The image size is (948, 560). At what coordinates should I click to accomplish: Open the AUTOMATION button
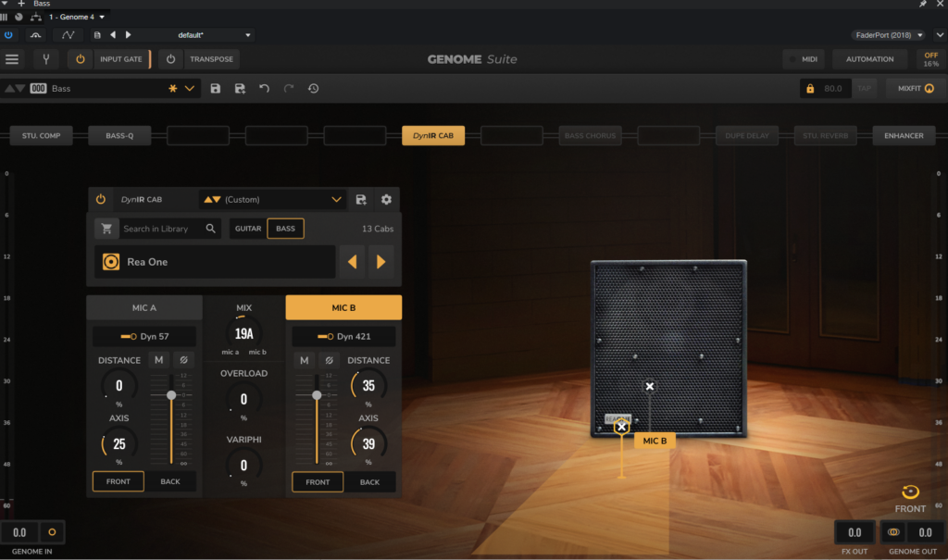pos(869,59)
